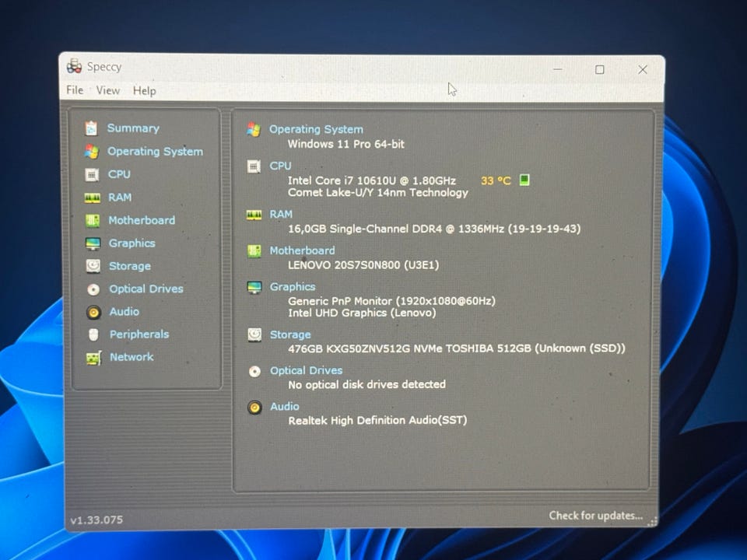Open Network section in sidebar
747x560 pixels.
click(132, 357)
